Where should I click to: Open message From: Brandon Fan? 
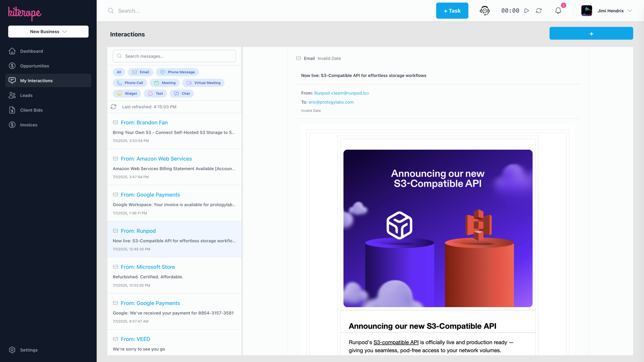pos(174,131)
